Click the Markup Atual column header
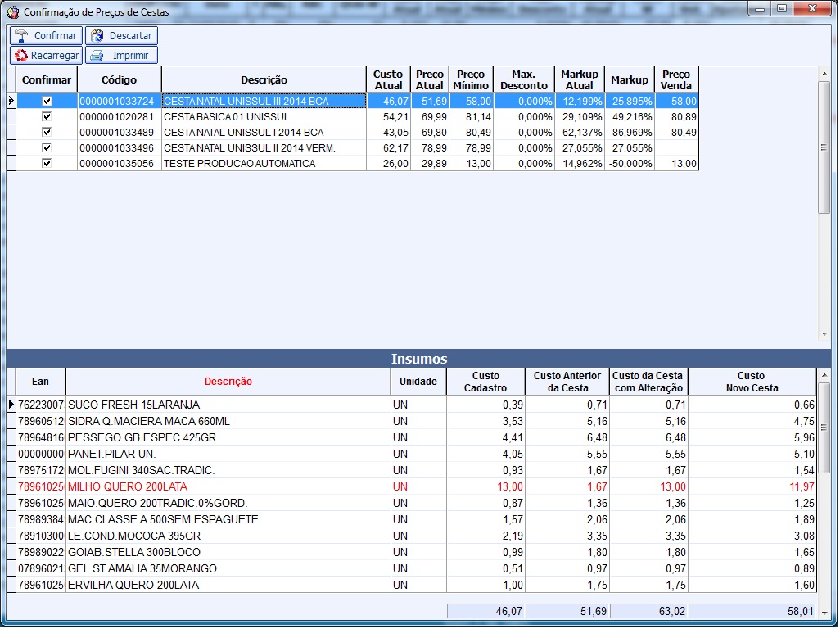840x629 pixels. [579, 80]
